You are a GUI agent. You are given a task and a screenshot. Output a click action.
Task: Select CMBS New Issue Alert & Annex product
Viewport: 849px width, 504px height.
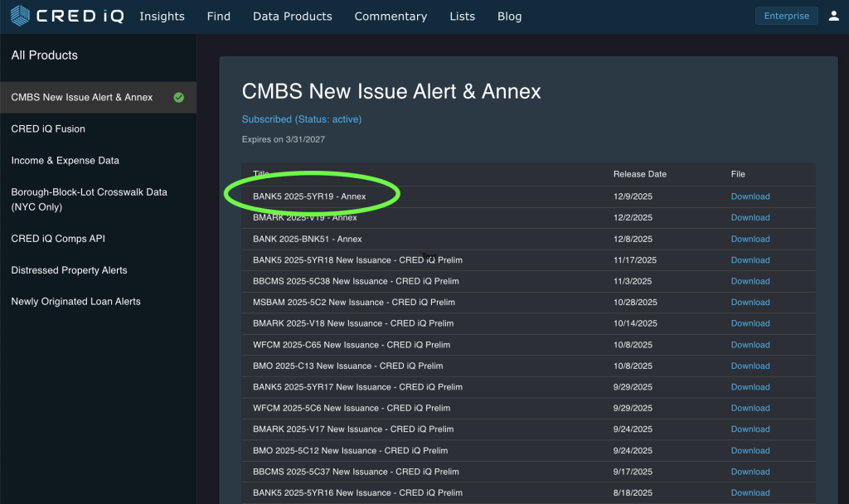pyautogui.click(x=82, y=97)
